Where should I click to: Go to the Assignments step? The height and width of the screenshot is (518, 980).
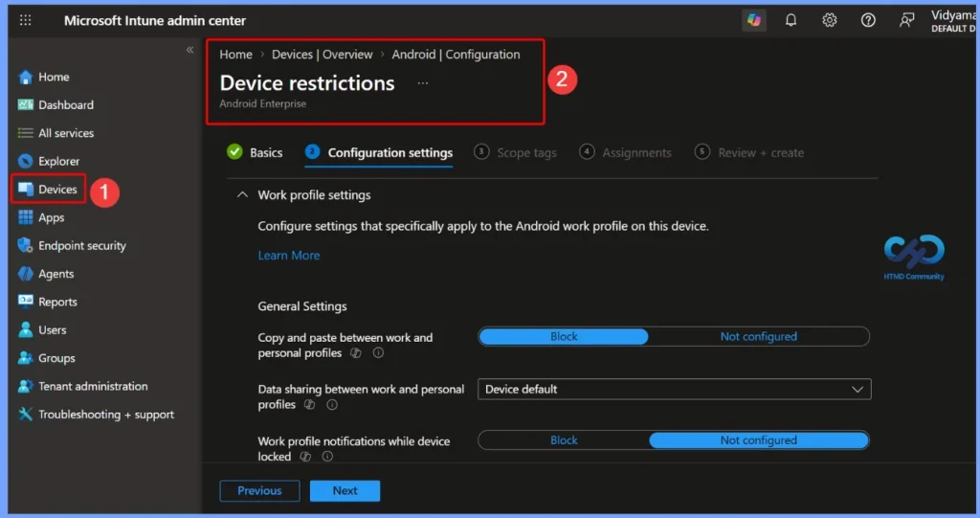[625, 152]
